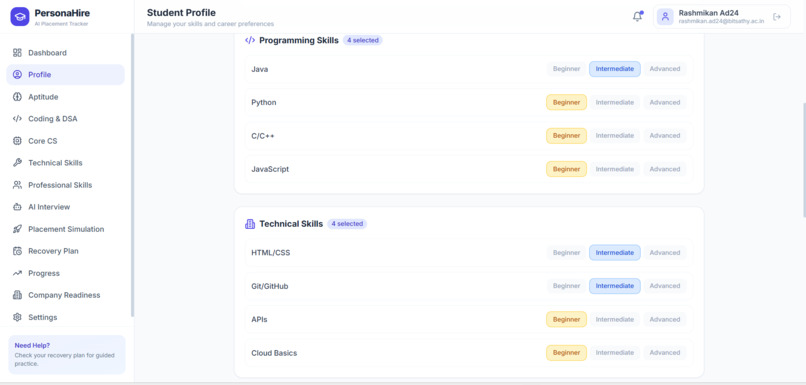Set Git/GitHub to Beginner

point(566,286)
